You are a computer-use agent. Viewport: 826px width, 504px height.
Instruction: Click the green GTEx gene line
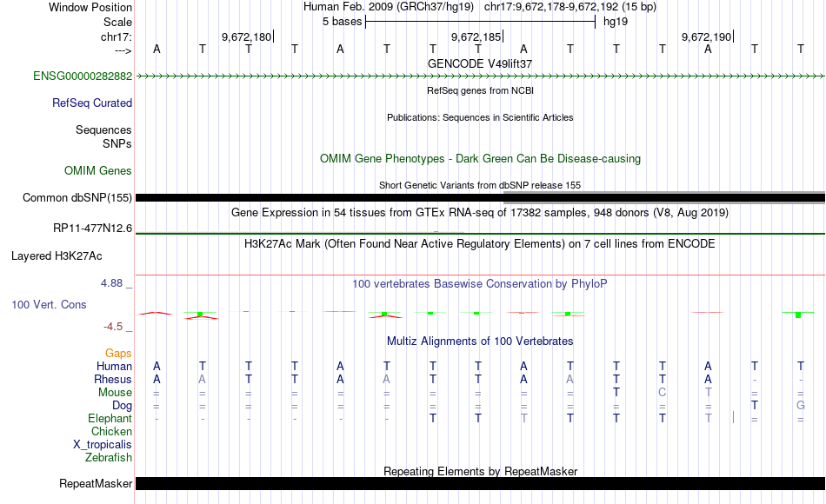coord(481,233)
